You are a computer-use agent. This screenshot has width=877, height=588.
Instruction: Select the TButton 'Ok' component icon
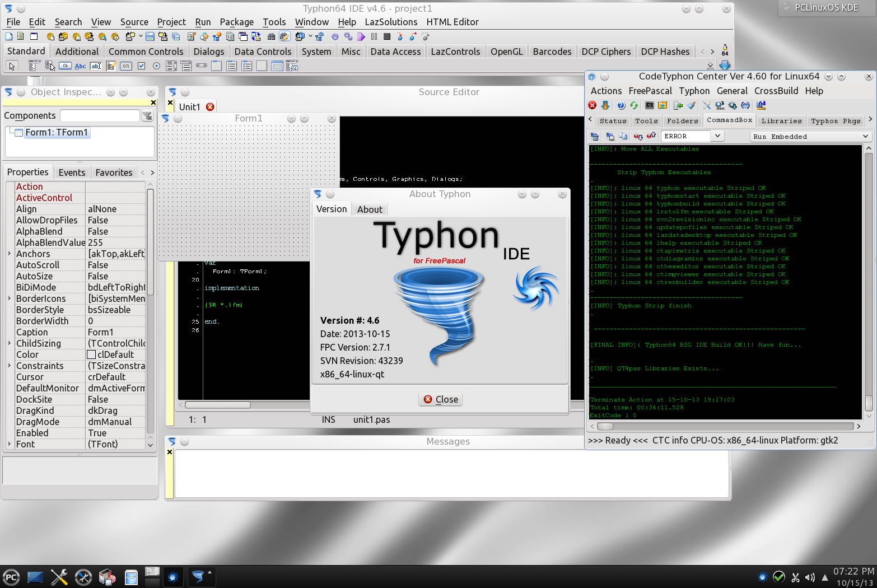click(65, 66)
